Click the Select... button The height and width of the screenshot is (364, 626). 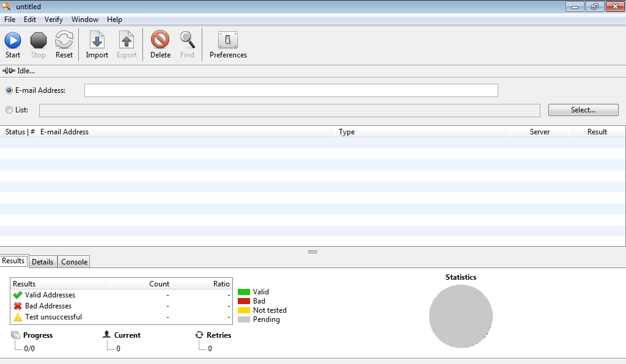[583, 110]
